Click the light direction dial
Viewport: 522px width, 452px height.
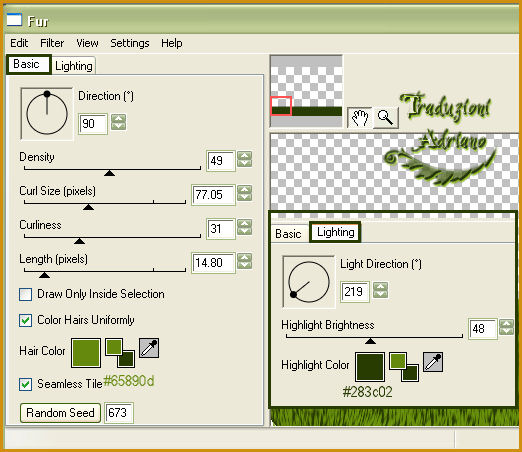click(309, 282)
